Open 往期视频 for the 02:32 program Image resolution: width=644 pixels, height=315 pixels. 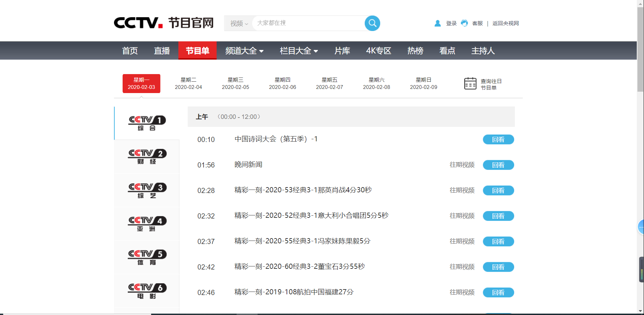pyautogui.click(x=462, y=216)
